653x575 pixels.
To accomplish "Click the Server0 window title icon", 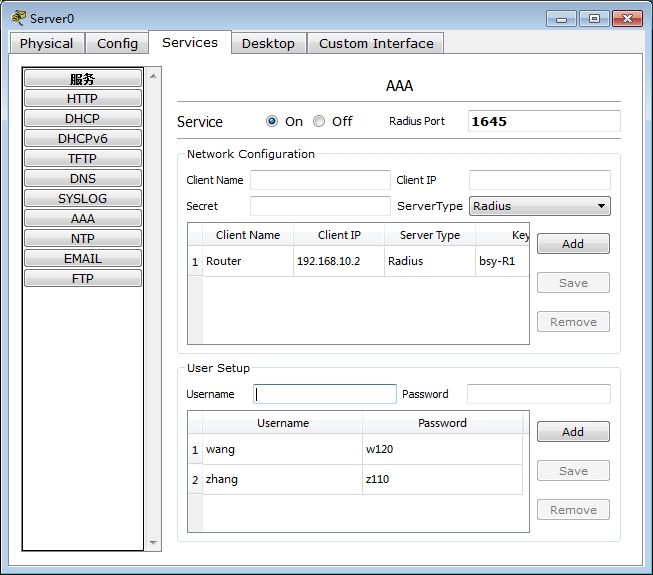I will (18, 18).
